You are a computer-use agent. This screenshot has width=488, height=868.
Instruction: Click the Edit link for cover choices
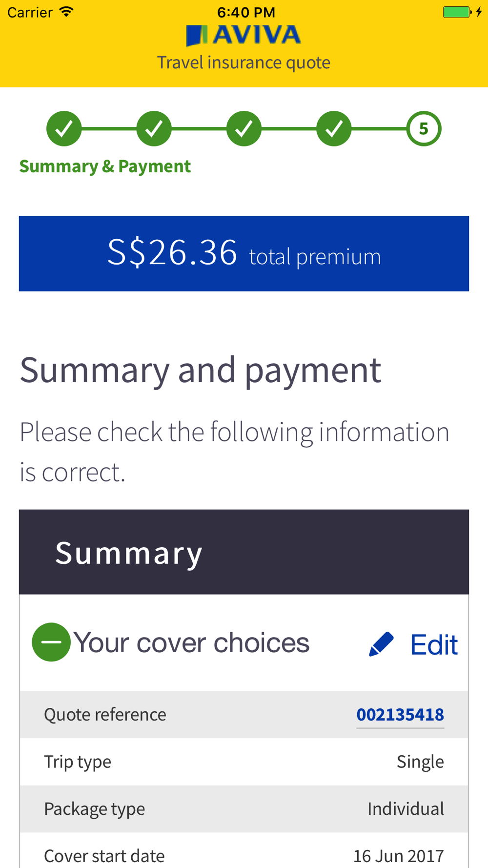pyautogui.click(x=434, y=645)
